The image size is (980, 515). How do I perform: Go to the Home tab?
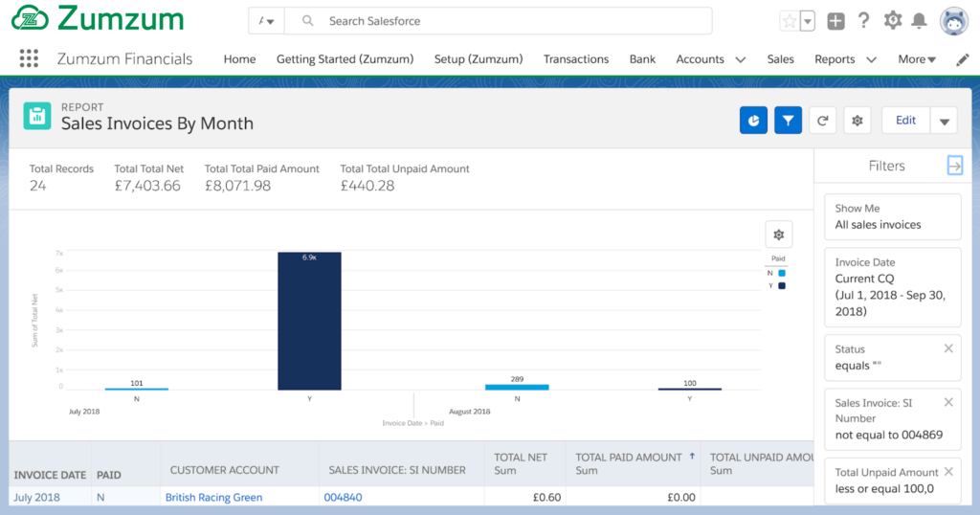[x=239, y=58]
